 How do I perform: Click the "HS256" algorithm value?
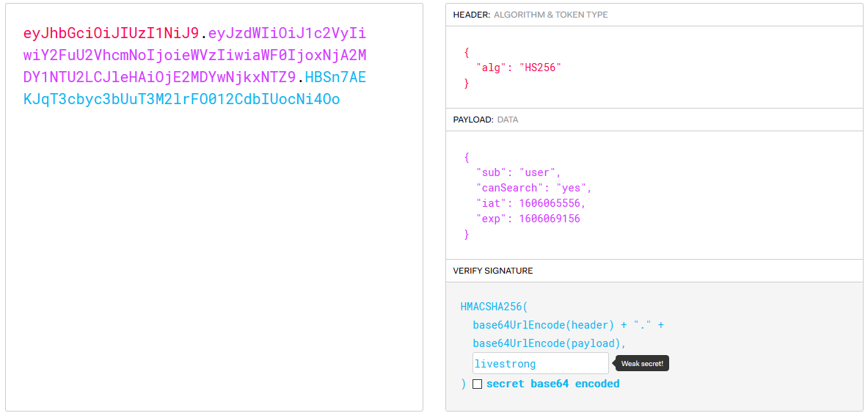pos(540,67)
